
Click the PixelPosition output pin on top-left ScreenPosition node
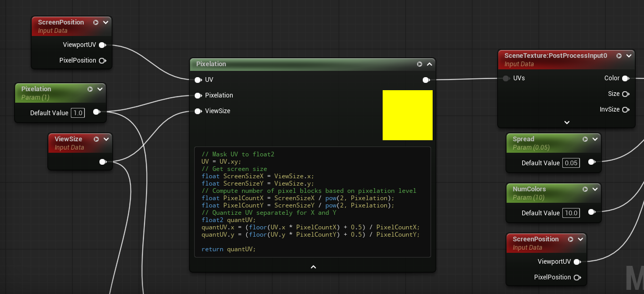point(103,60)
